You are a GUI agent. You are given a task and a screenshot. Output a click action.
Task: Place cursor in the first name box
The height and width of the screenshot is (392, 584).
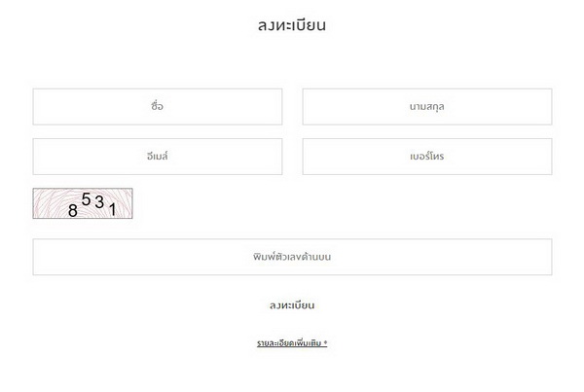point(158,107)
